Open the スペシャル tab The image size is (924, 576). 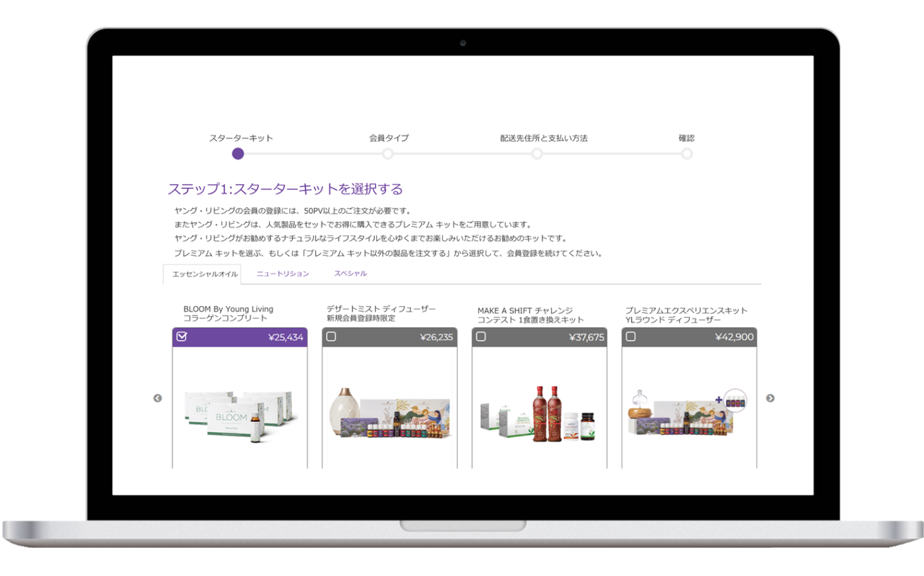pos(350,274)
